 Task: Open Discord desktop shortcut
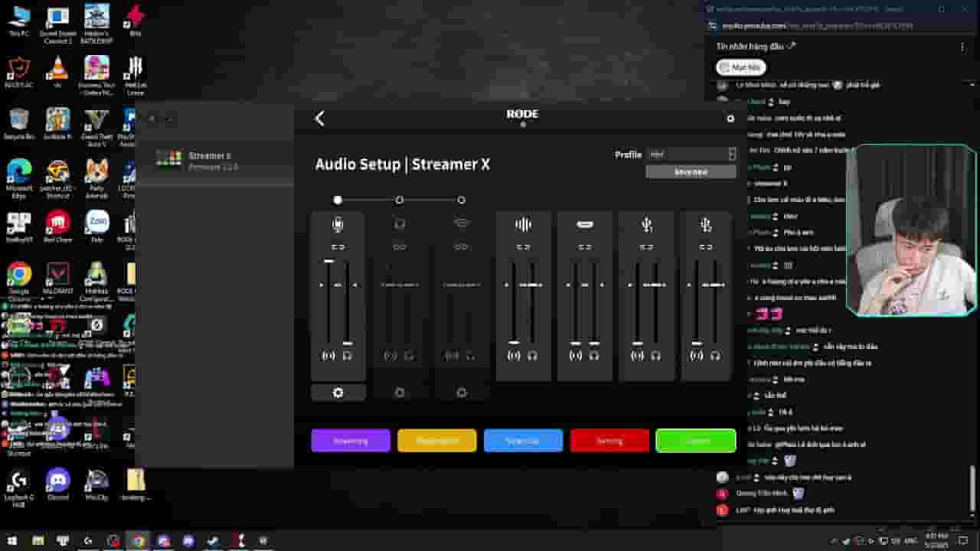pyautogui.click(x=57, y=484)
